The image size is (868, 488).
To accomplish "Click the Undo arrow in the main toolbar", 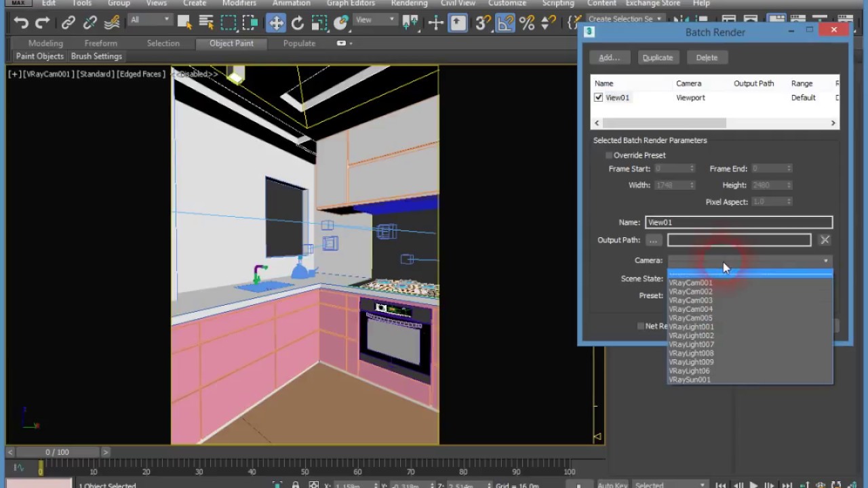I will (x=21, y=23).
